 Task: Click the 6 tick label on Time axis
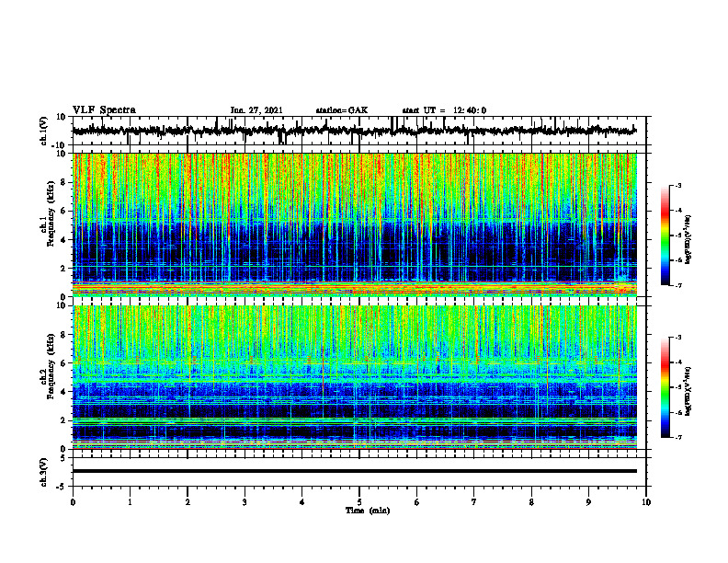click(416, 502)
